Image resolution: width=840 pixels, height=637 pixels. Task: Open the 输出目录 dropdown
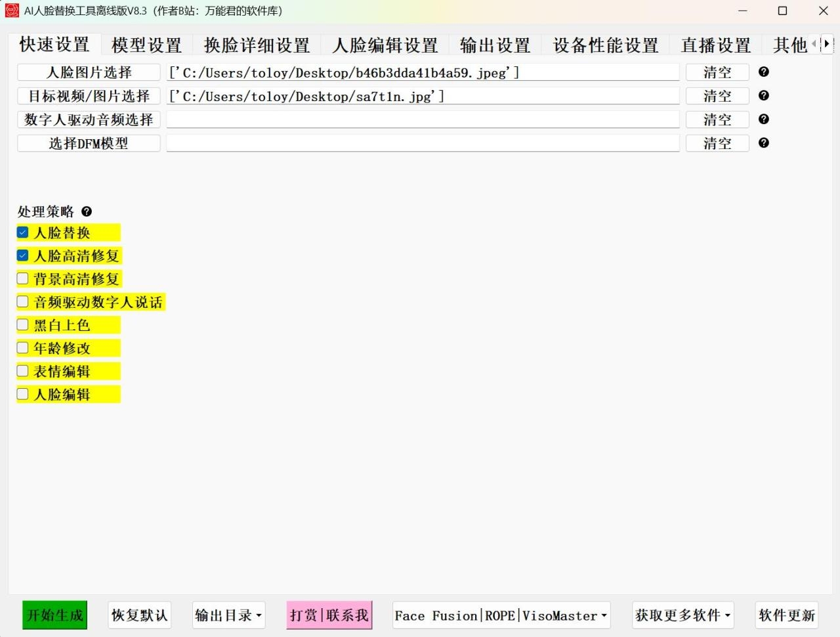coord(228,615)
